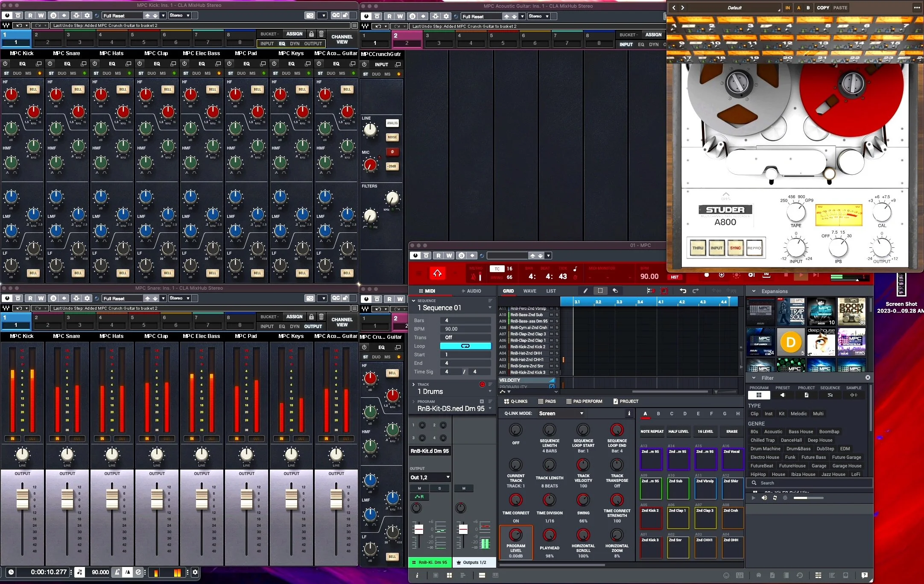
Task: Switch to the WAVE tab
Action: tap(529, 291)
